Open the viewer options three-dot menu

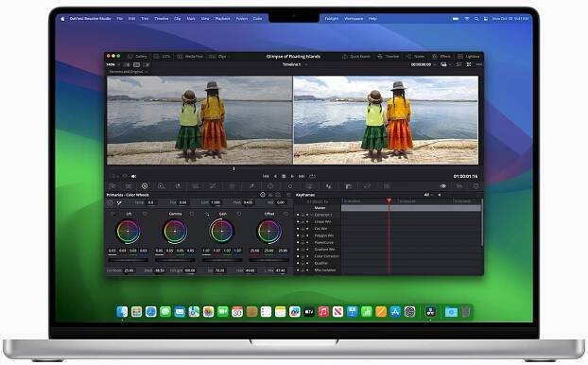pyautogui.click(x=479, y=64)
